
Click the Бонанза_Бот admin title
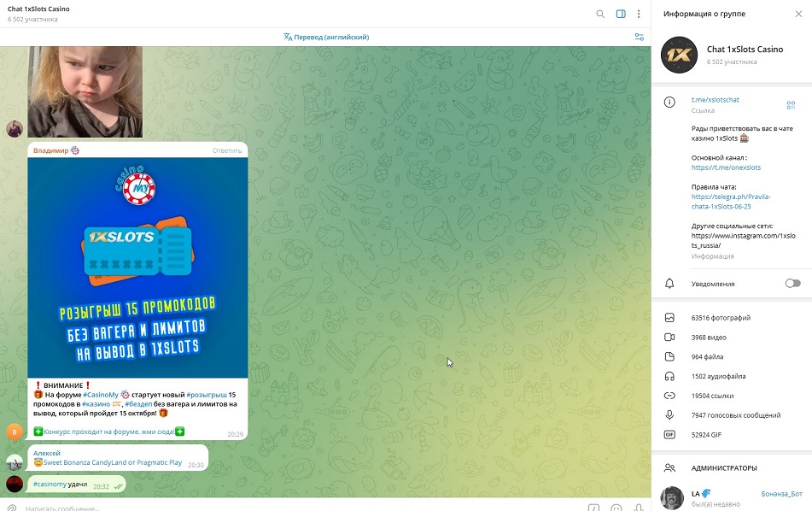[x=781, y=494]
